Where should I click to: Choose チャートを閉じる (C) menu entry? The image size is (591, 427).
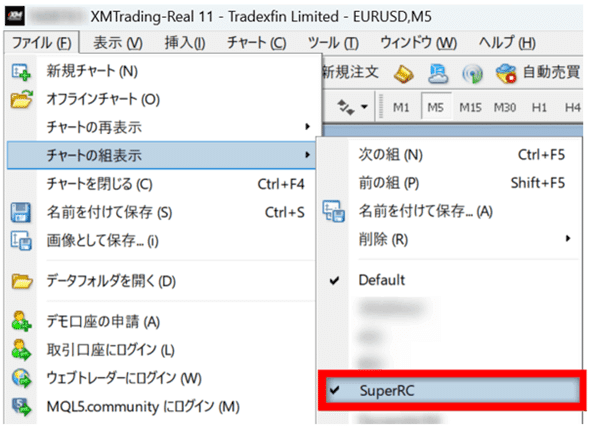pyautogui.click(x=162, y=184)
